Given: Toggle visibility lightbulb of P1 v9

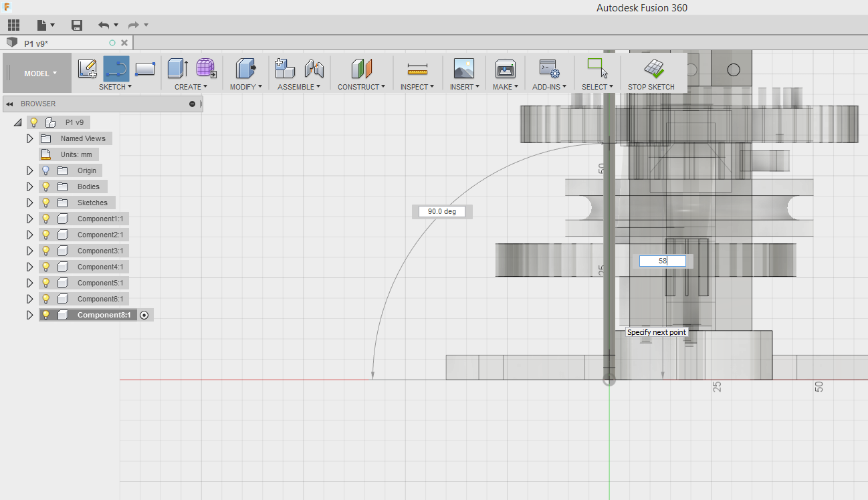Looking at the screenshot, I should (x=34, y=122).
